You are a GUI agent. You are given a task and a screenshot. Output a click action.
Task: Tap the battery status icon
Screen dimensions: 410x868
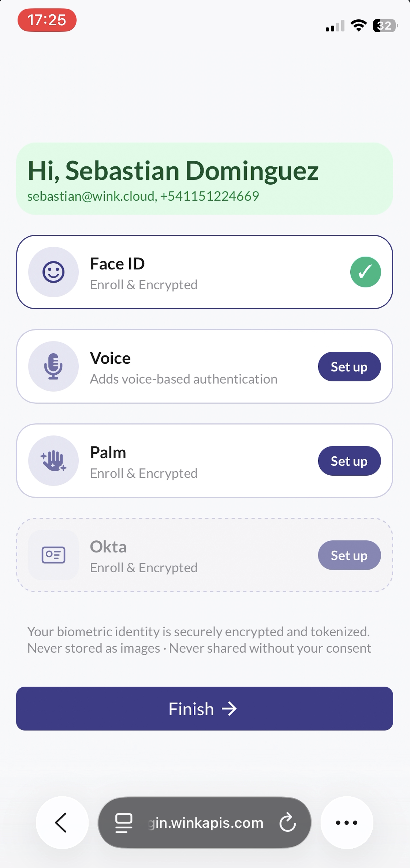385,26
